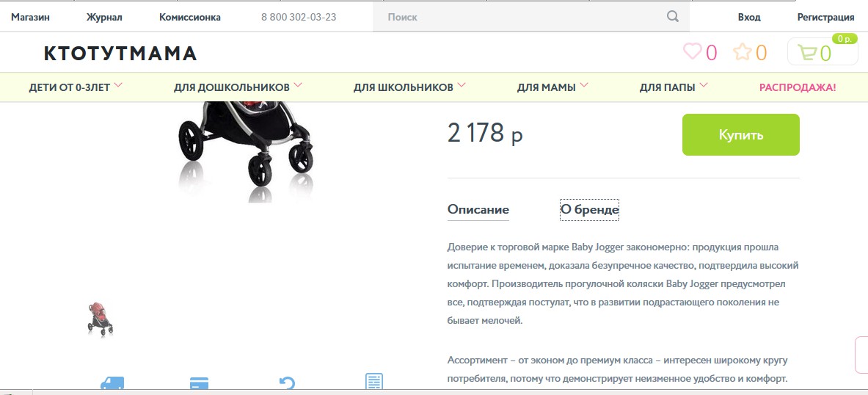Click the return arrow icon
This screenshot has width=868, height=395.
287,383
